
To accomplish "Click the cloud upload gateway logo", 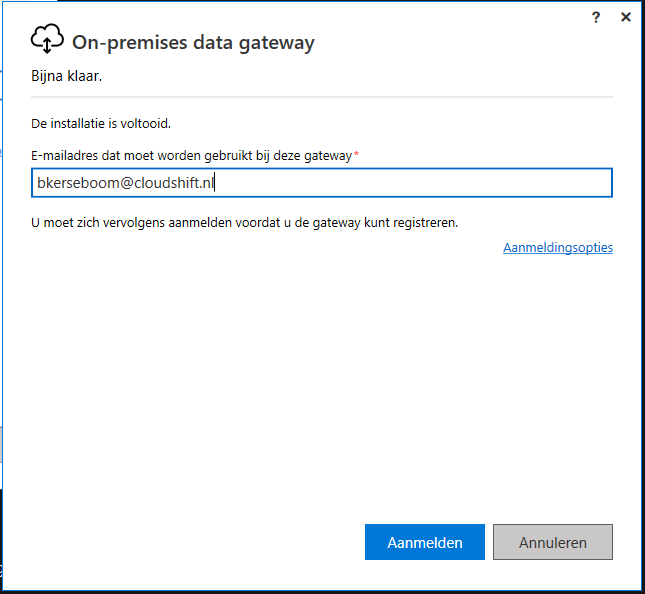I will 47,38.
